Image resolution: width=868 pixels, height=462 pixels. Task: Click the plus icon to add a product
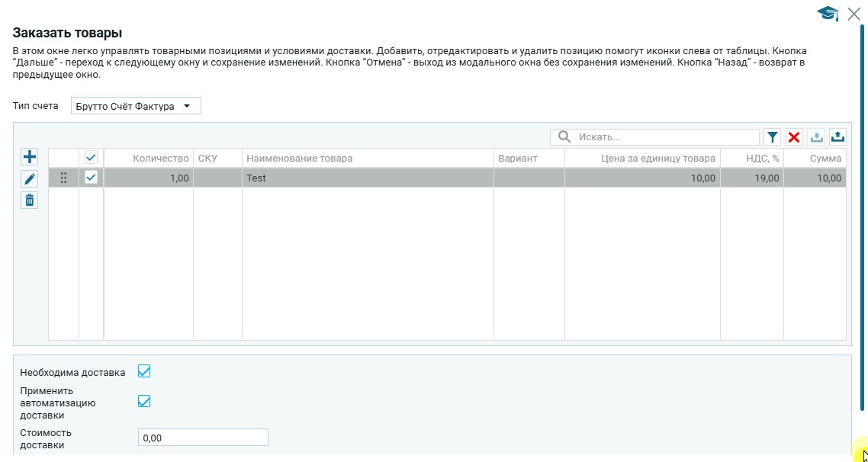pyautogui.click(x=30, y=157)
